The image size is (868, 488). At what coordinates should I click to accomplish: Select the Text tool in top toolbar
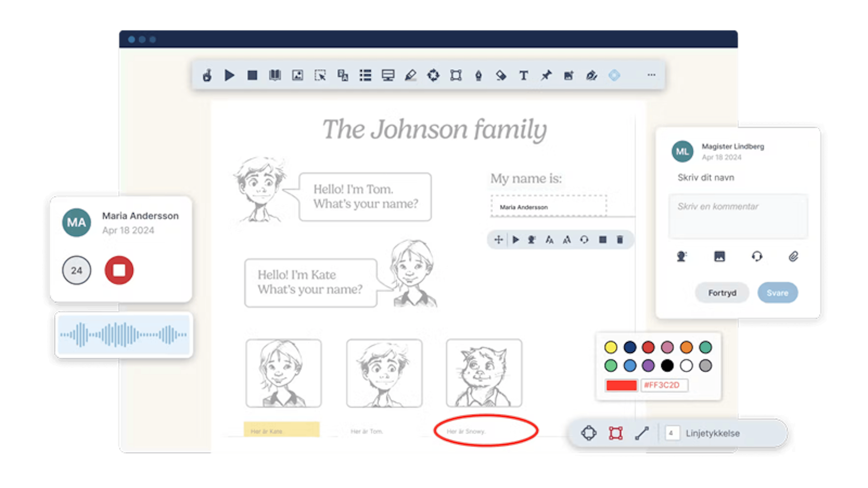[523, 75]
